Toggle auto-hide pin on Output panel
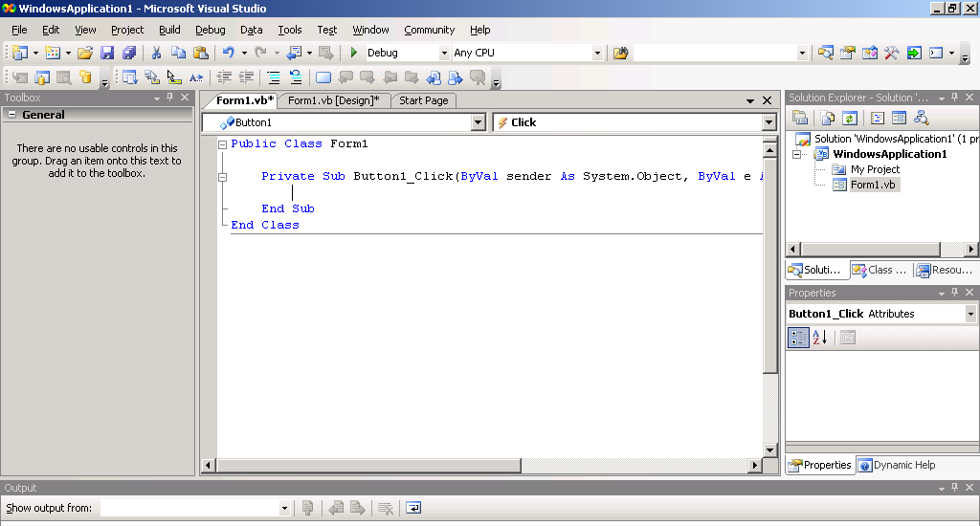980x526 pixels. pos(954,488)
